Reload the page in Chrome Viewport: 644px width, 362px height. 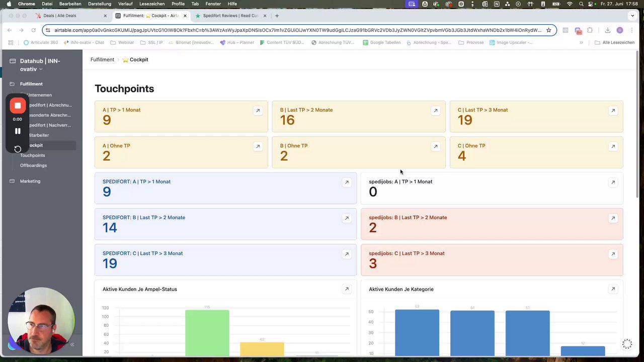[x=33, y=30]
